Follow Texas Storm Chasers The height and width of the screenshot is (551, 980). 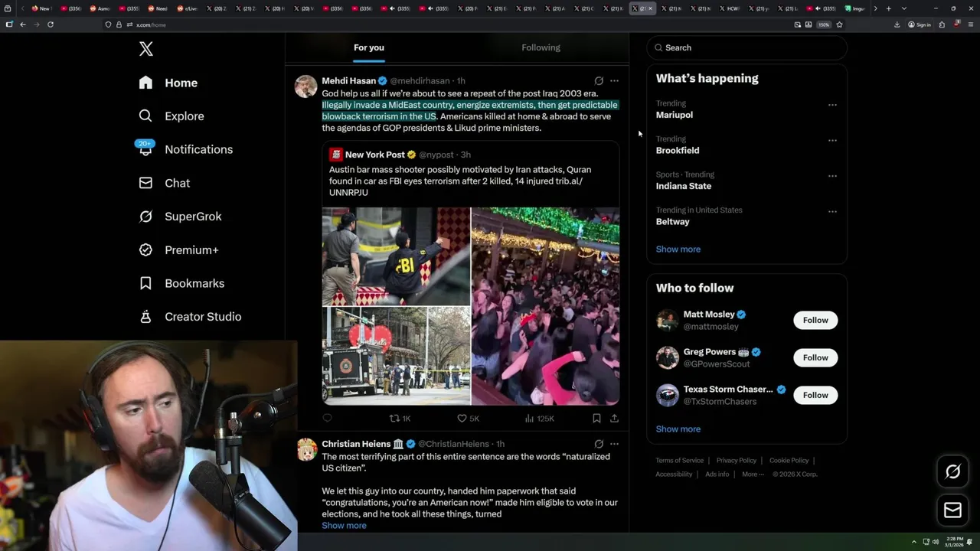coord(815,395)
